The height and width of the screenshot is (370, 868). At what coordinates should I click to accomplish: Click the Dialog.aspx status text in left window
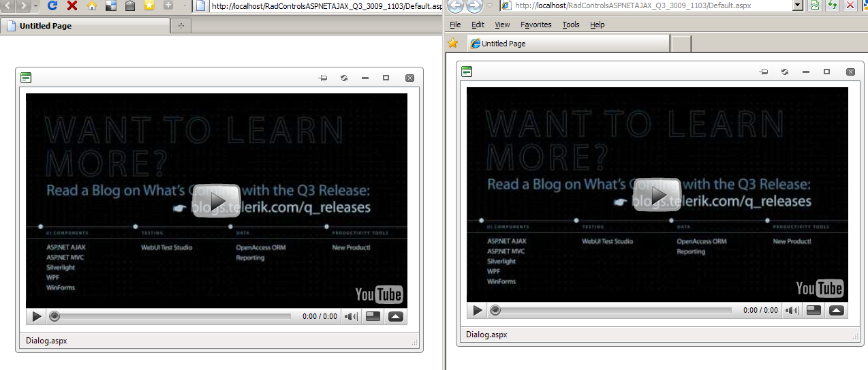point(46,341)
